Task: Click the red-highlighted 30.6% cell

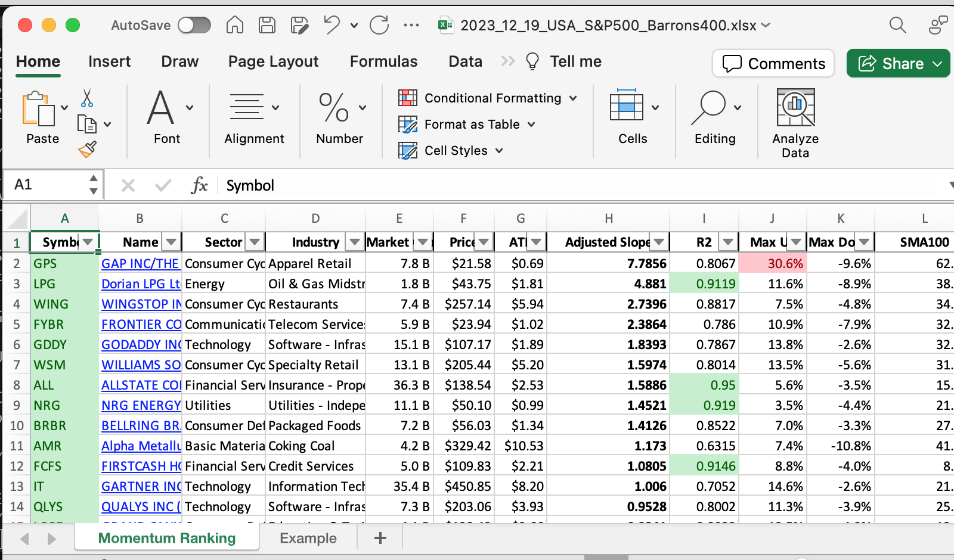Action: (x=772, y=263)
